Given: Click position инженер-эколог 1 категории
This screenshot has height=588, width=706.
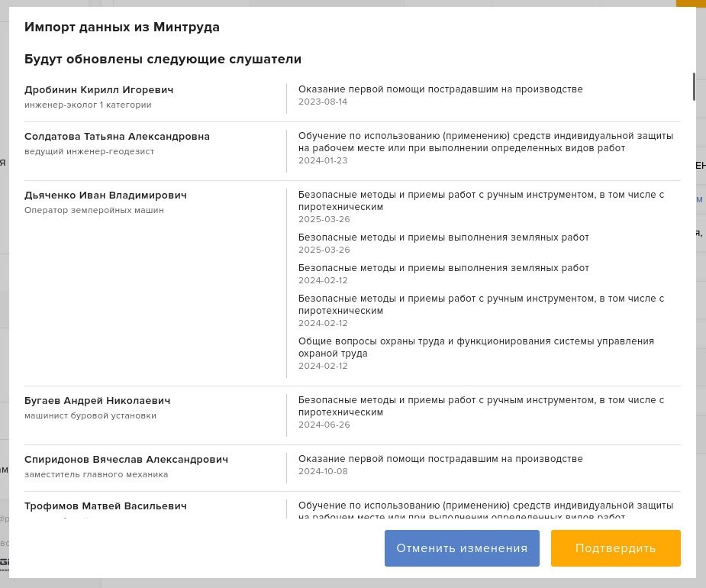Looking at the screenshot, I should [88, 105].
